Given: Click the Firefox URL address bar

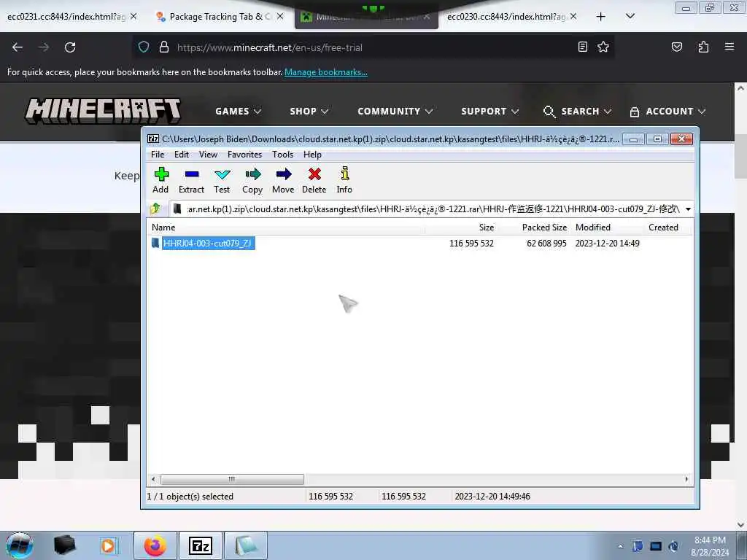Looking at the screenshot, I should (x=371, y=47).
